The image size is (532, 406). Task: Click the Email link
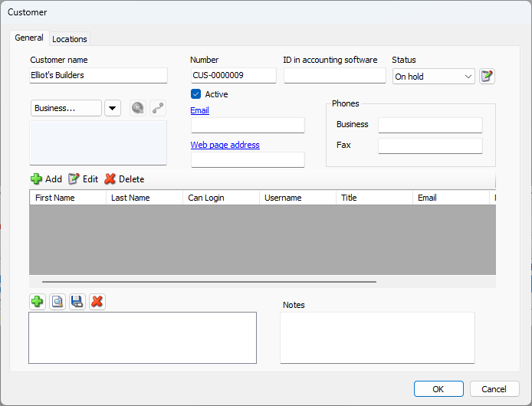(199, 110)
